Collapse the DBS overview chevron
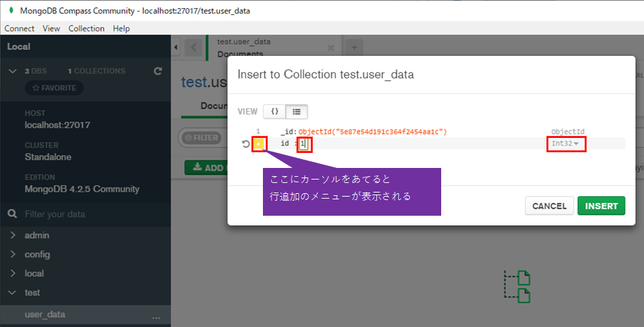644x327 pixels. (x=13, y=71)
